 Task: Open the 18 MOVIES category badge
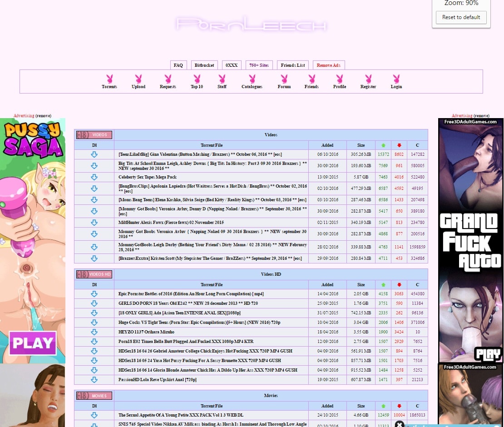(94, 396)
